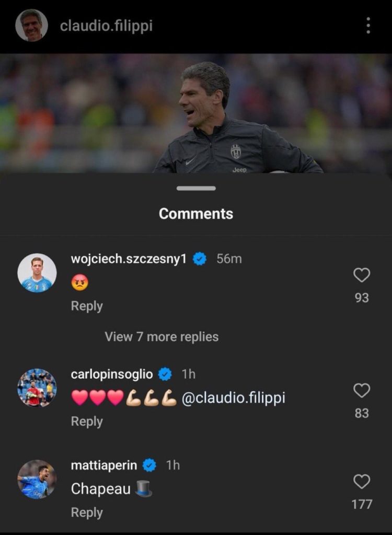This screenshot has height=535, width=392.
Task: Open the three-dot post options menu
Action: point(368,26)
